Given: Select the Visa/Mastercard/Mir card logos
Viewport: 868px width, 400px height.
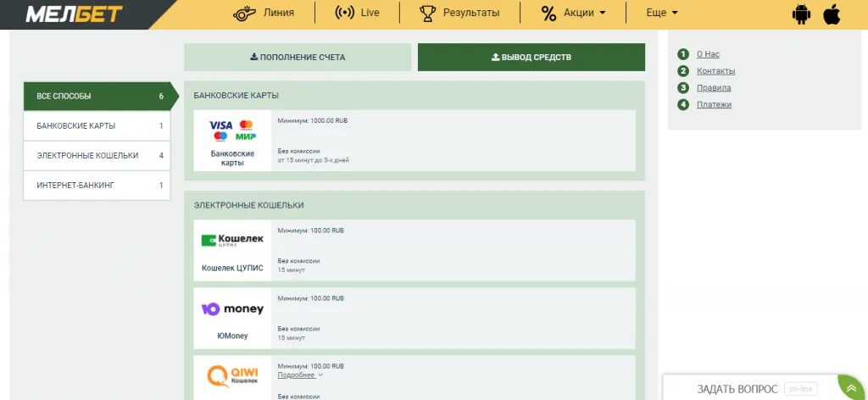Looking at the screenshot, I should click(x=232, y=130).
